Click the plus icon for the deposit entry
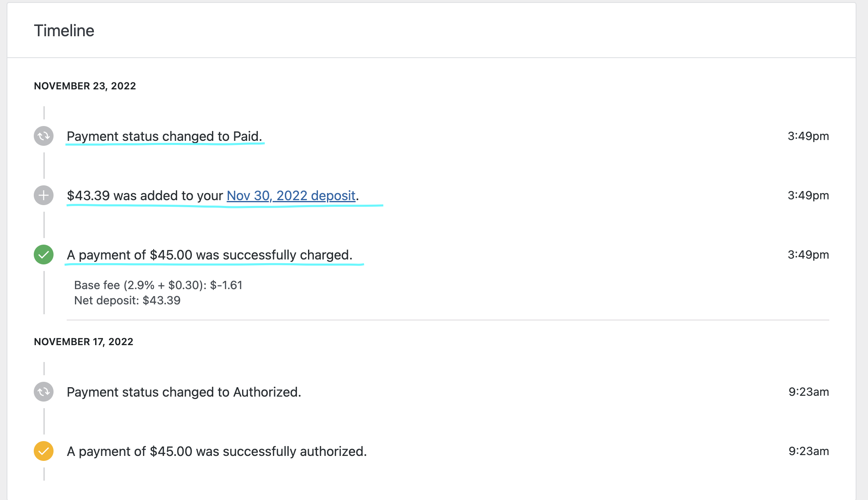 [44, 195]
